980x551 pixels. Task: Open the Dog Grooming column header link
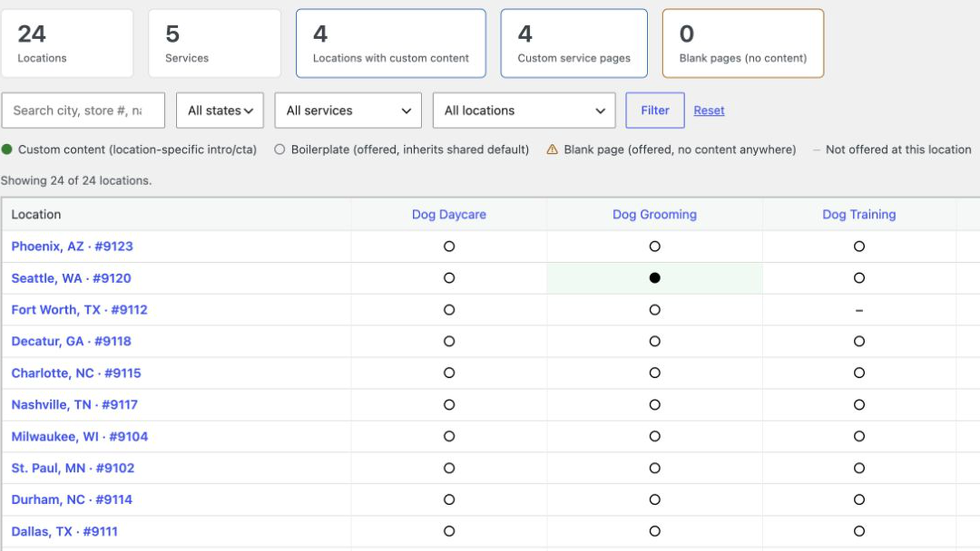[655, 214]
